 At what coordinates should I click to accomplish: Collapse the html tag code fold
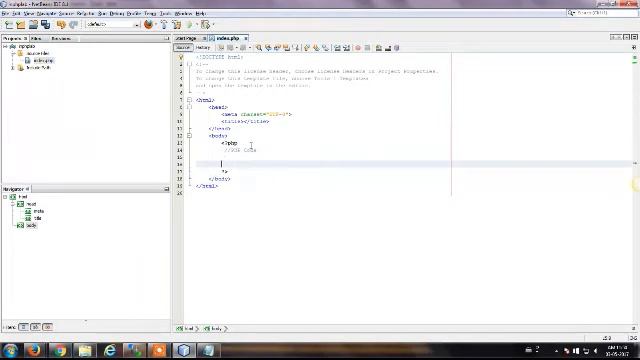pyautogui.click(x=189, y=100)
